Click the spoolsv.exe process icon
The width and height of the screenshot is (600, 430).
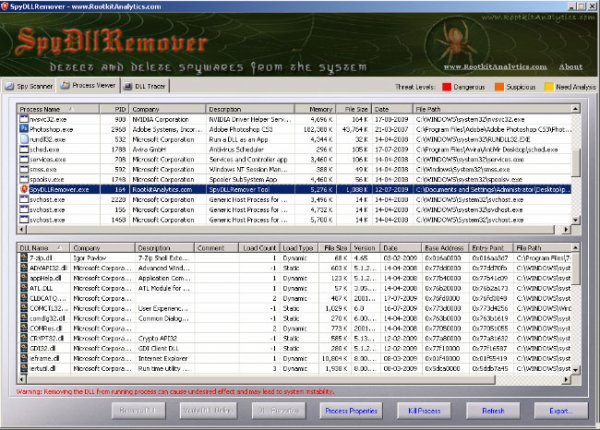[24, 179]
